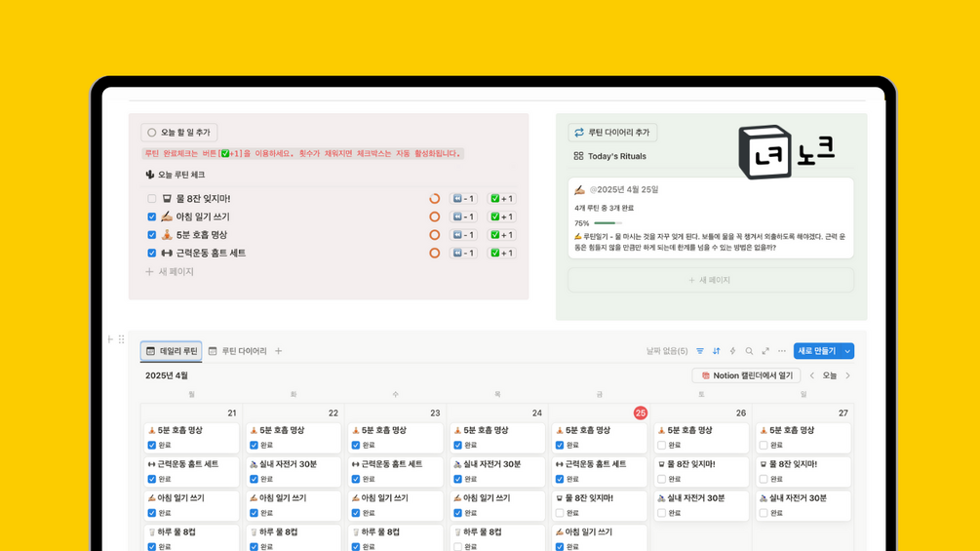
Task: Open the @2025년 4월 25일 diary card
Action: [711, 218]
